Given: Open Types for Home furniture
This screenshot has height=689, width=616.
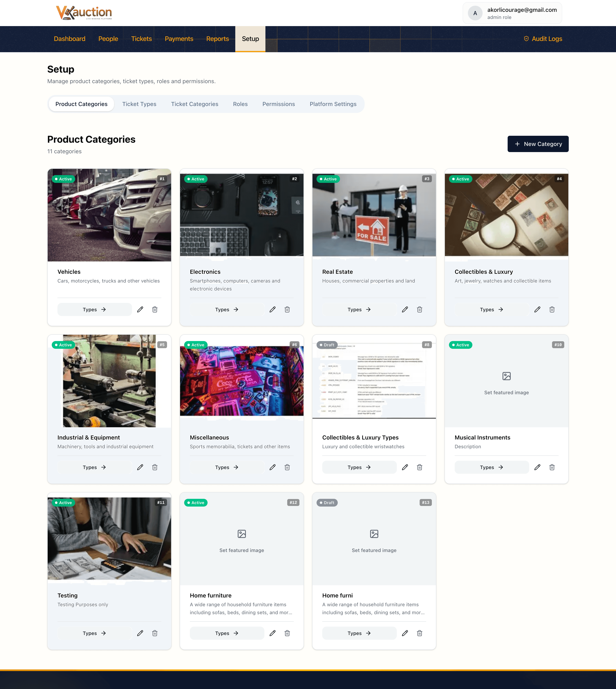Looking at the screenshot, I should [227, 633].
